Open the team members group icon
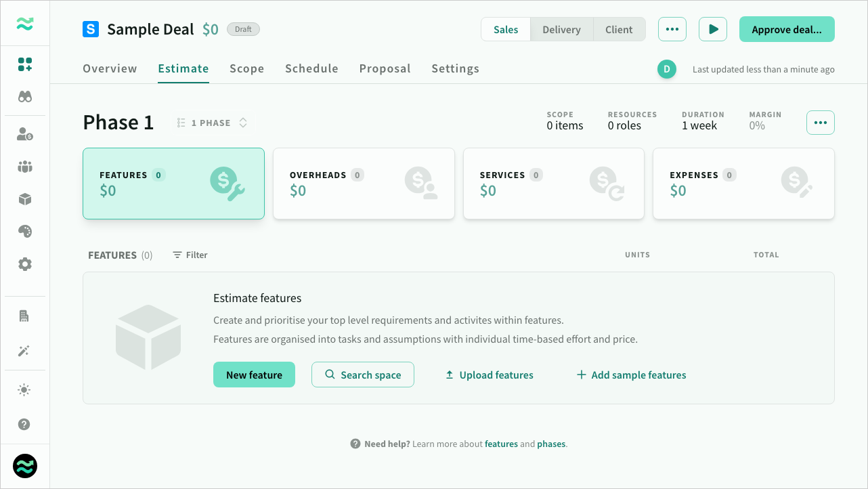868x489 pixels. click(25, 167)
